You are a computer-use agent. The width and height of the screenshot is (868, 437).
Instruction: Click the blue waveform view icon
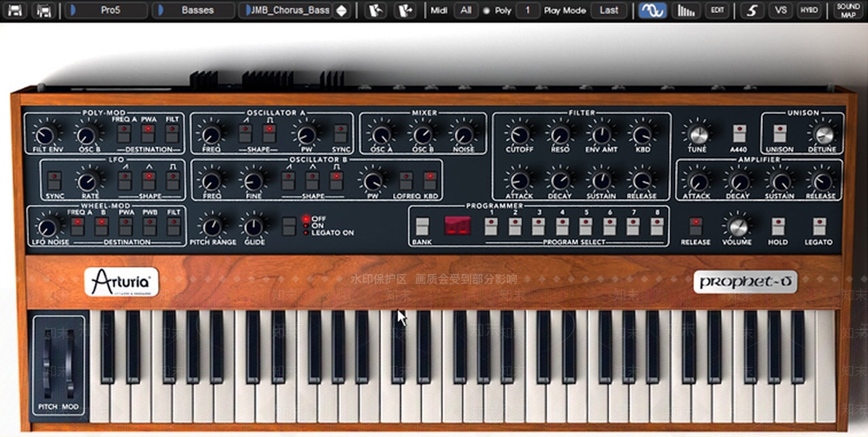[652, 10]
